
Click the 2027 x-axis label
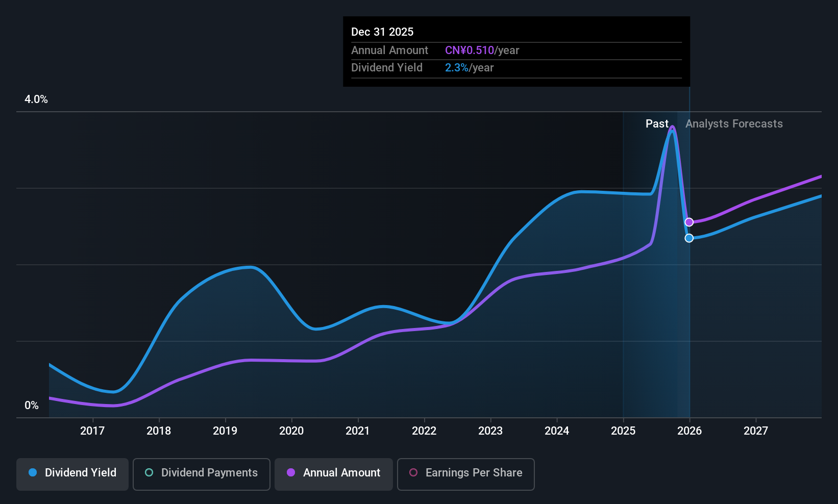tap(756, 431)
